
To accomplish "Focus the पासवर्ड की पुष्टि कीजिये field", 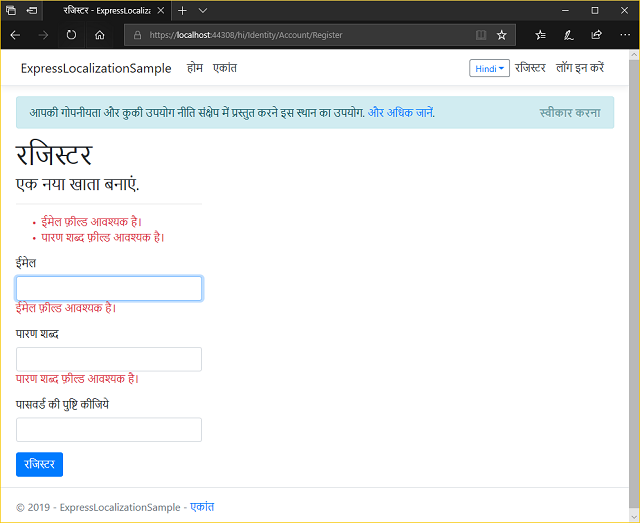I will coord(109,430).
